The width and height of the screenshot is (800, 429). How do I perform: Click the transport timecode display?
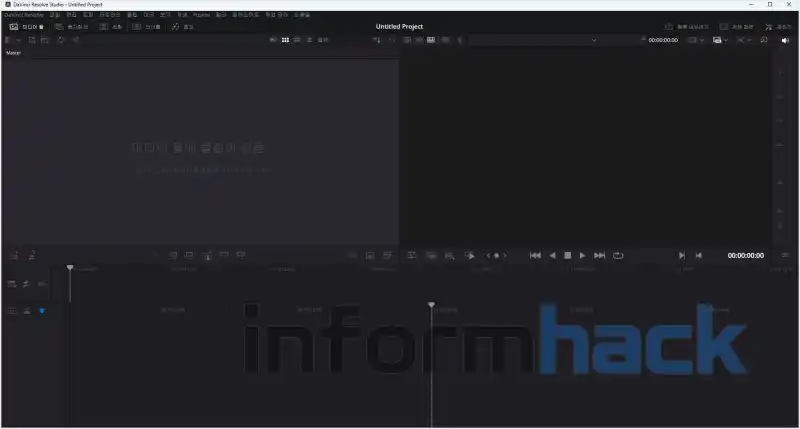745,256
